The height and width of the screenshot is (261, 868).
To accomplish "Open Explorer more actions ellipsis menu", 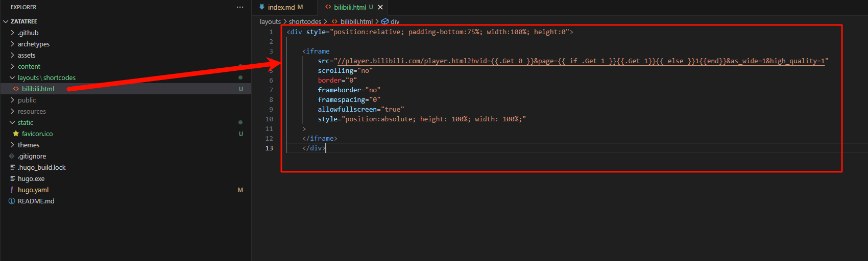I will pos(240,7).
